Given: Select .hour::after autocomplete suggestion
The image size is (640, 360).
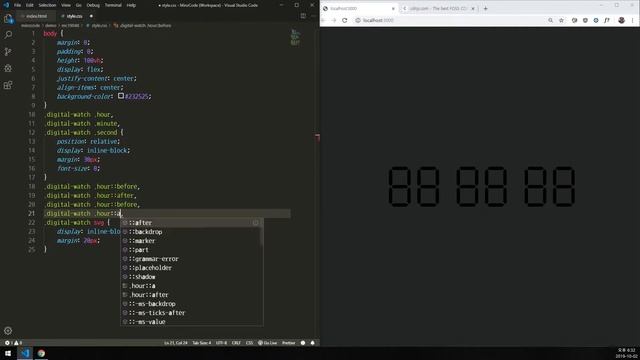Looking at the screenshot, I should [x=191, y=295].
